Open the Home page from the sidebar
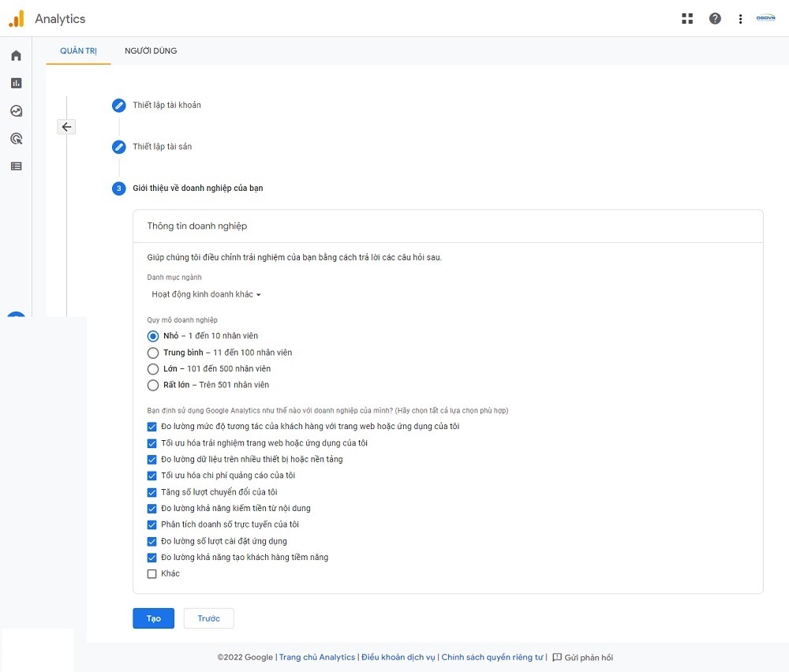This screenshot has height=672, width=789. 16,55
